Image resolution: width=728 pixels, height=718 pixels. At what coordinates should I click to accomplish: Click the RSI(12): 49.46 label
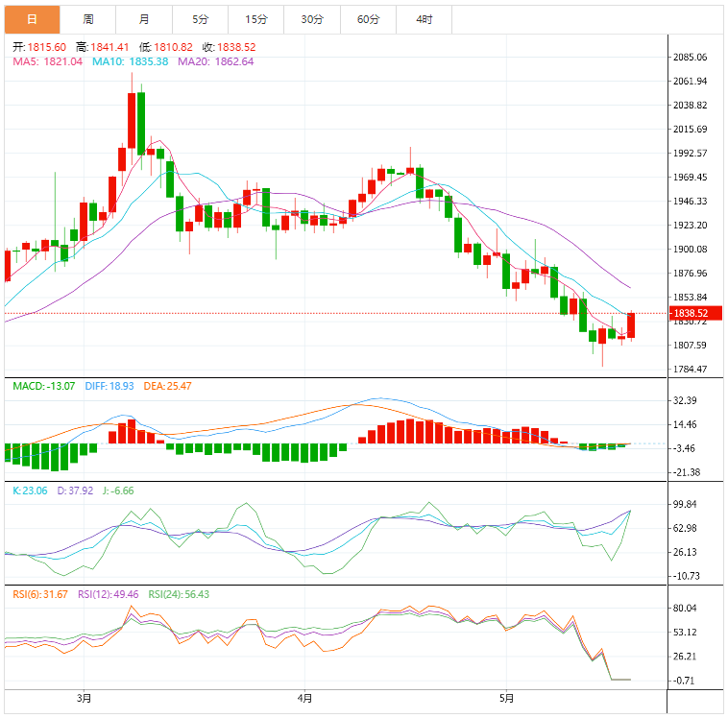tap(109, 594)
